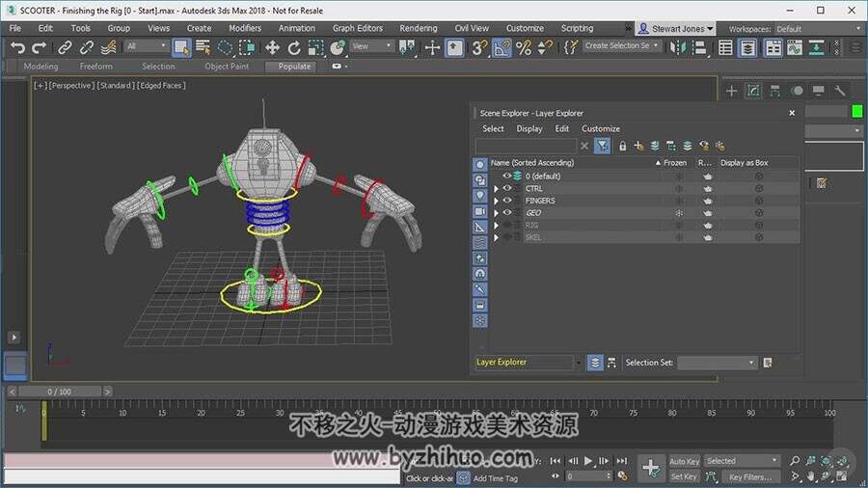Activate the Select Object tool
Screen dimensions: 868x488
[181, 48]
